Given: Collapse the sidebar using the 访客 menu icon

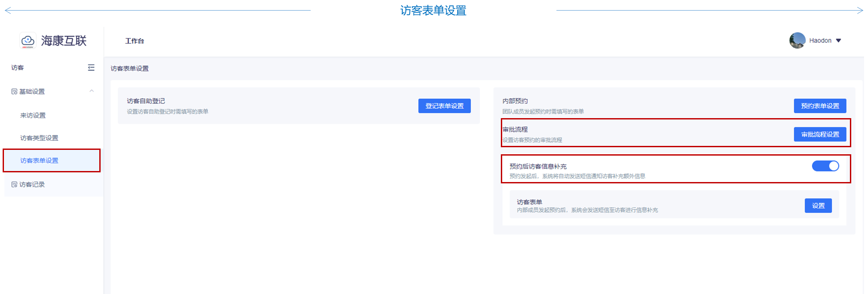Looking at the screenshot, I should [x=91, y=67].
